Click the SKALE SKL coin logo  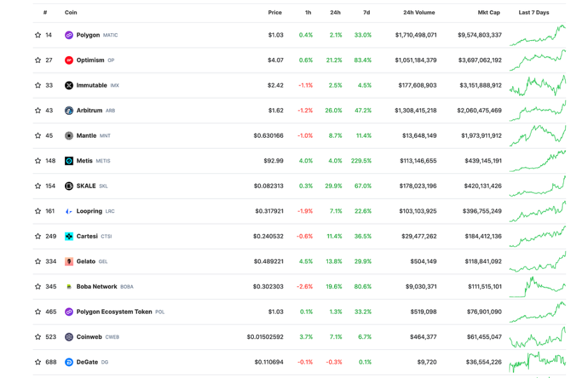click(x=69, y=186)
